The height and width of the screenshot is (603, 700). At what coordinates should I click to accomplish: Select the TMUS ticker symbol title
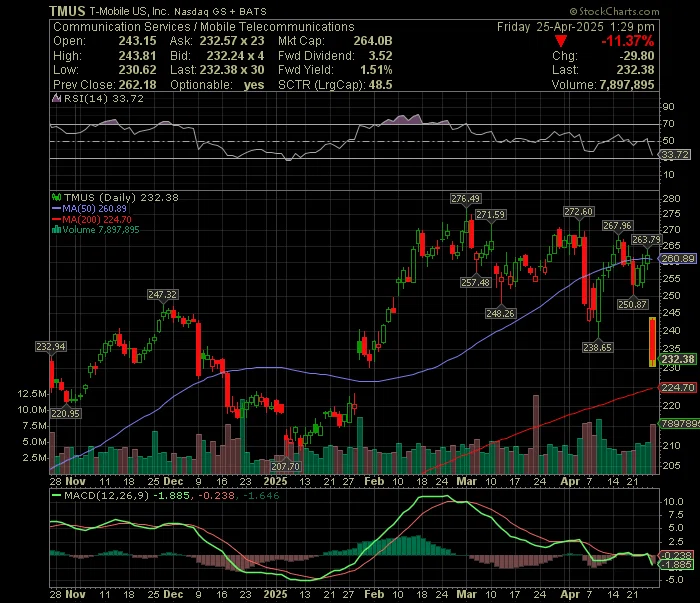pos(67,11)
